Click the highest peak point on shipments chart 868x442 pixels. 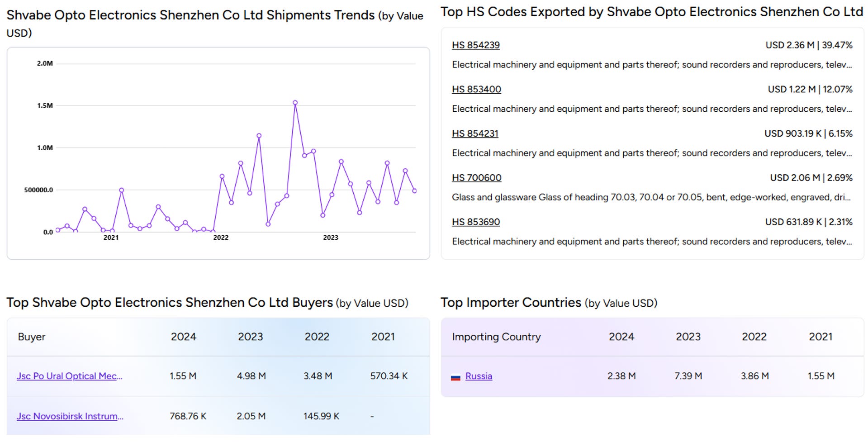pos(295,103)
